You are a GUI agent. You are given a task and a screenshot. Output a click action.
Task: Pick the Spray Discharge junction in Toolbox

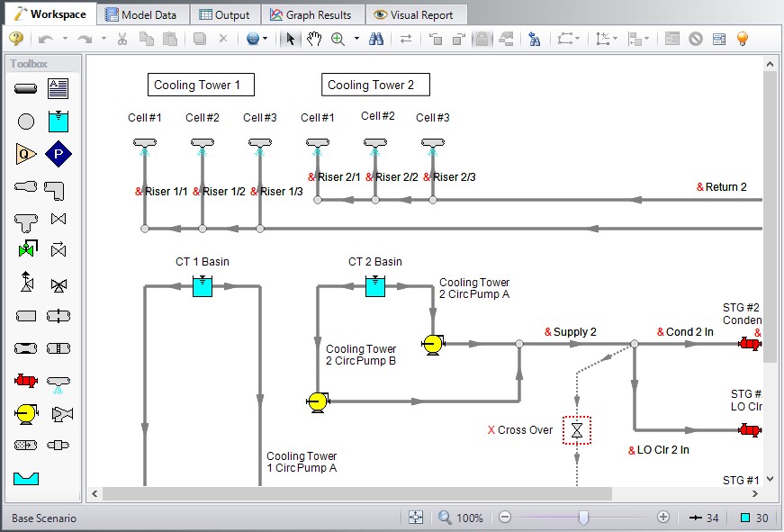(59, 384)
